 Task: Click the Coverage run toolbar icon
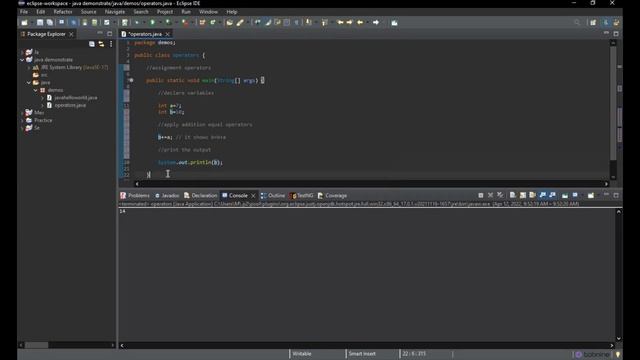[168, 23]
